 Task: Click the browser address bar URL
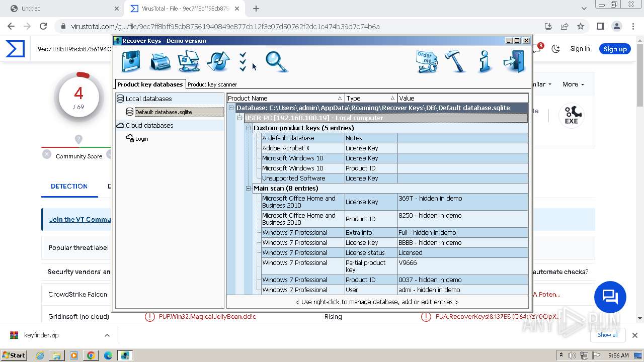pyautogui.click(x=225, y=26)
